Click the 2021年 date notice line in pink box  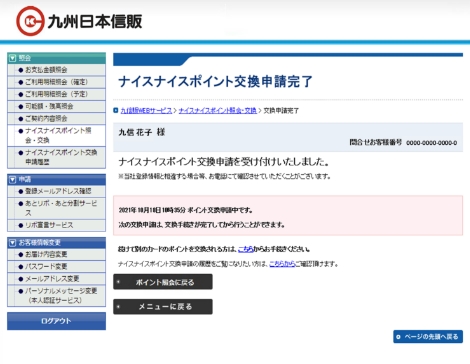coord(186,210)
